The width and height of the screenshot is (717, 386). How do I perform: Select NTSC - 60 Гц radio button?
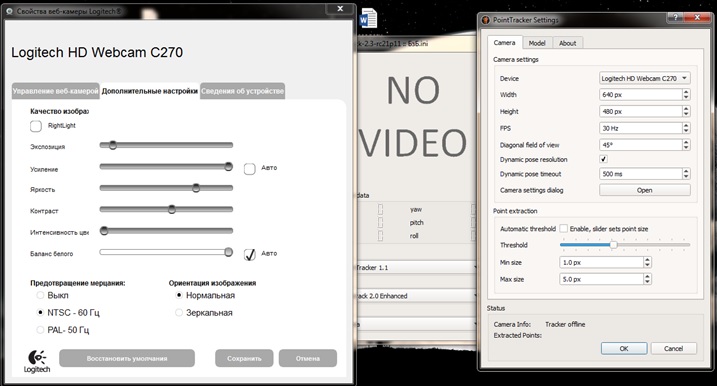(40, 313)
